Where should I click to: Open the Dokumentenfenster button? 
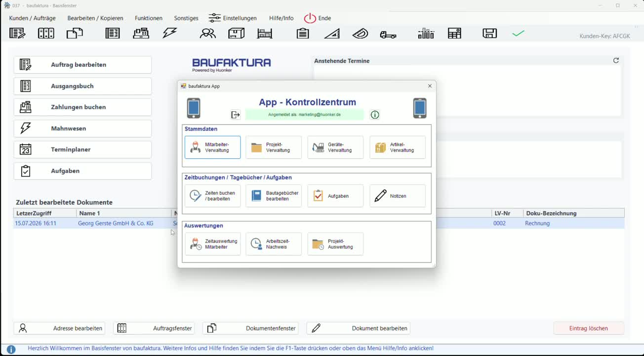coord(251,328)
